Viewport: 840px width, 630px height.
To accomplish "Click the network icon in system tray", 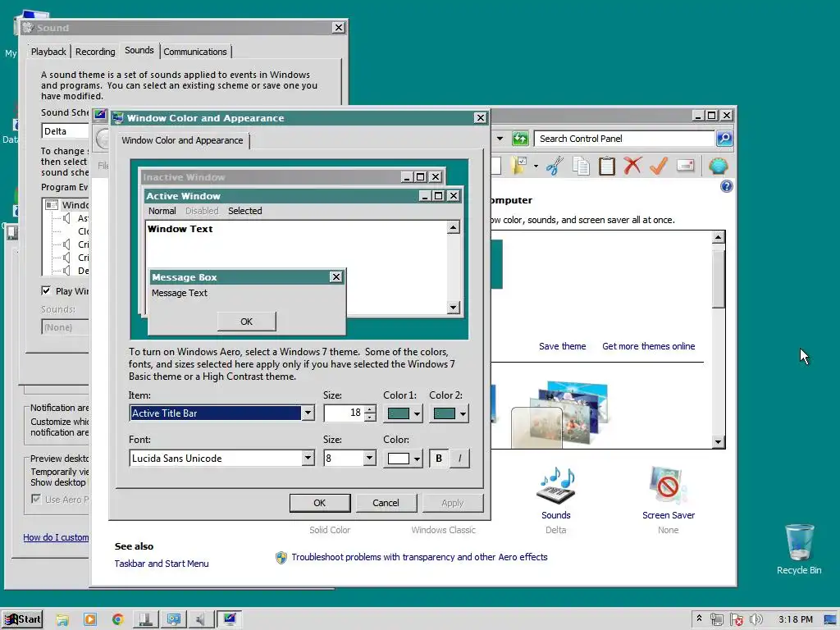I will [x=717, y=620].
